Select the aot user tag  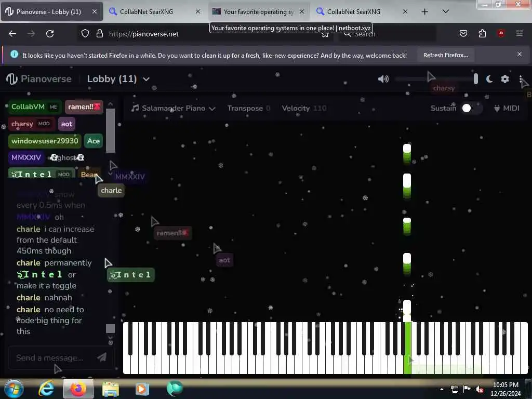pyautogui.click(x=66, y=124)
